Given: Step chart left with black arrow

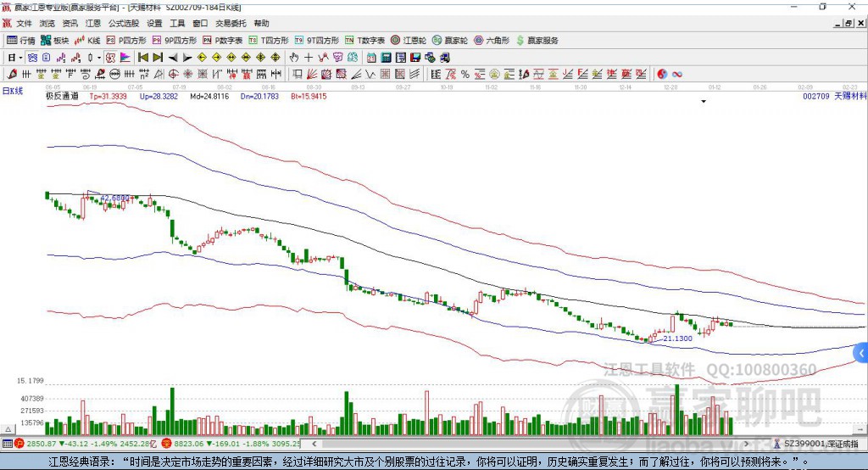Looking at the screenshot, I should pyautogui.click(x=173, y=58).
